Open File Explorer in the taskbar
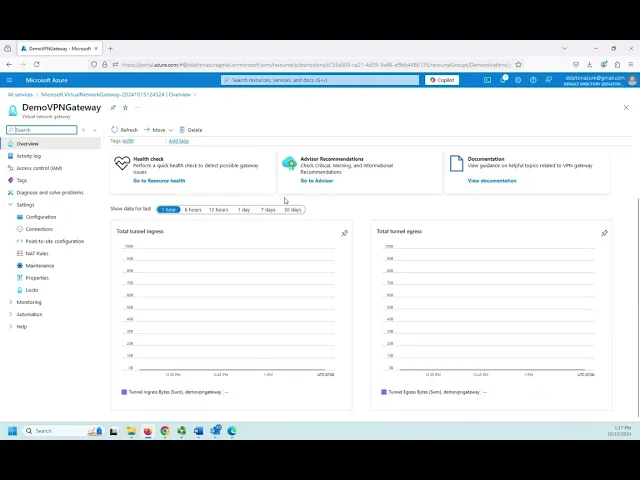This screenshot has width=640, height=480. pyautogui.click(x=131, y=431)
